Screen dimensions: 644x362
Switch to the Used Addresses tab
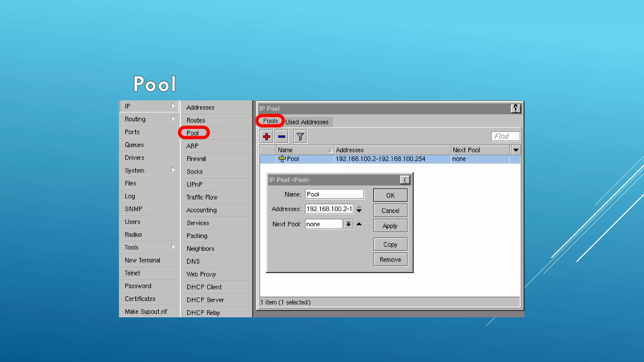click(x=307, y=122)
